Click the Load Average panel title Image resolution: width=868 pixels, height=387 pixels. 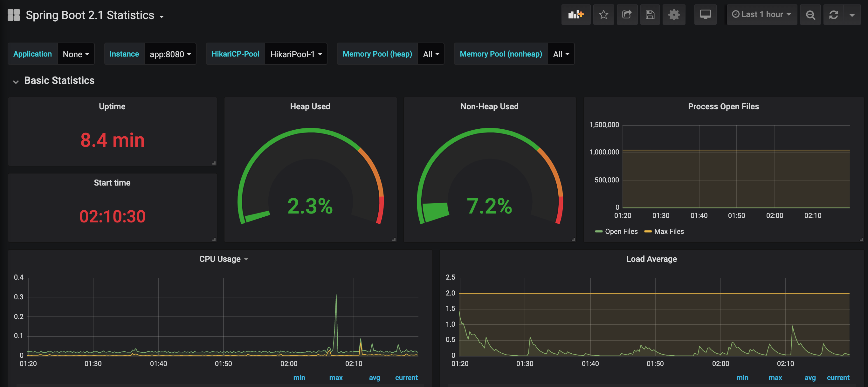click(x=651, y=259)
